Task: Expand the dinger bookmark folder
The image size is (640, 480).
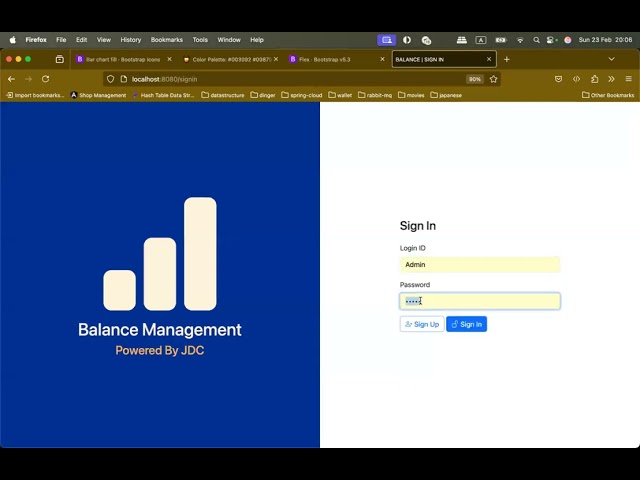Action: 263,95
